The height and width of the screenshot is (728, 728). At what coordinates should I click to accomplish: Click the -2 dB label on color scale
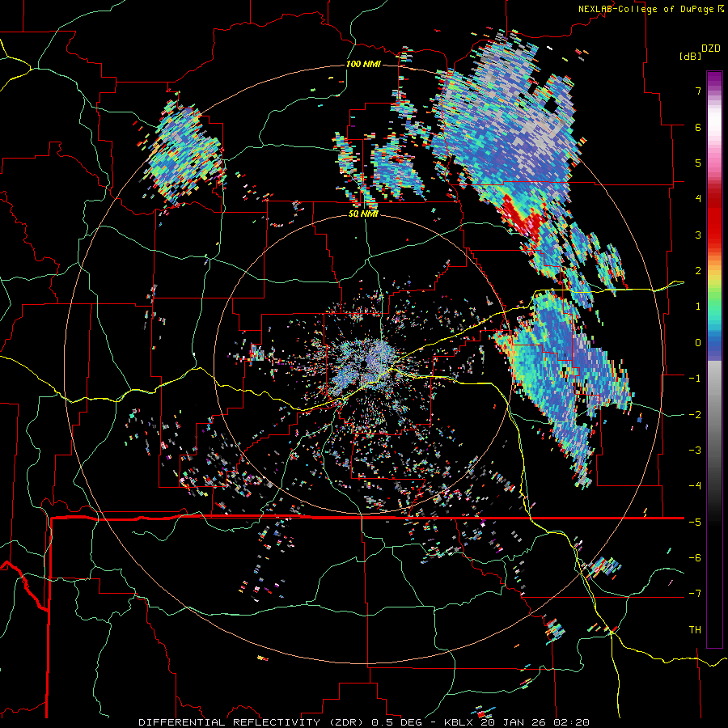tap(695, 415)
